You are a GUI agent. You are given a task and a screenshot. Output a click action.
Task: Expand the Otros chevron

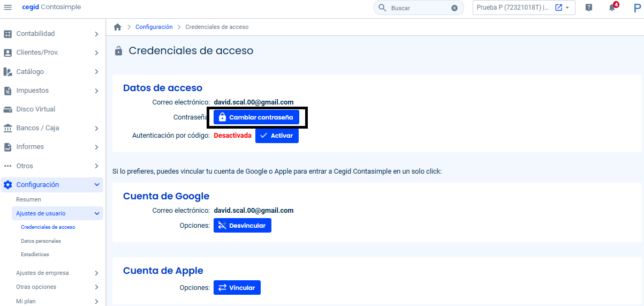click(96, 166)
